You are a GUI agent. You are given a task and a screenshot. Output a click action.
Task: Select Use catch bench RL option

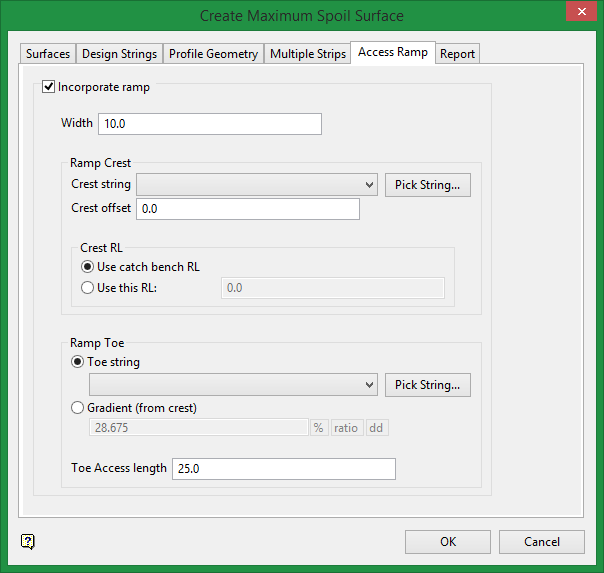(88, 267)
